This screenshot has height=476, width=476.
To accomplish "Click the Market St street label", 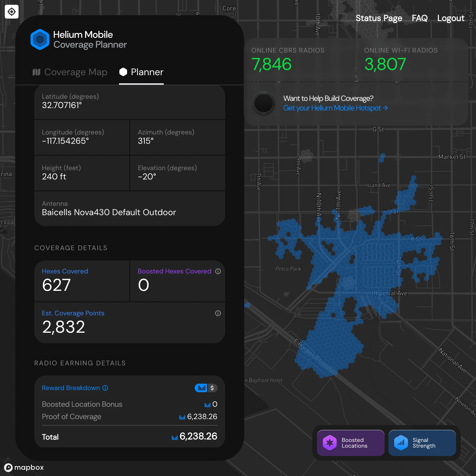I will (452, 157).
